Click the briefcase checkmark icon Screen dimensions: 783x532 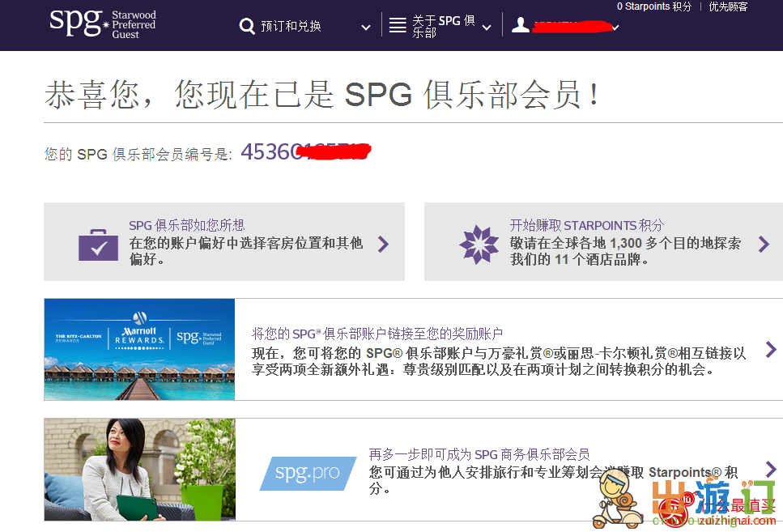click(98, 245)
